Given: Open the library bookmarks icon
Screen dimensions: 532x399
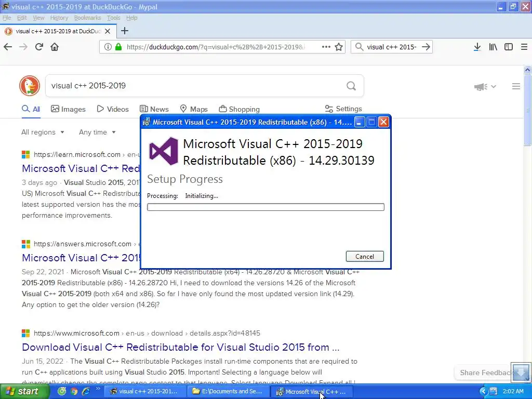Looking at the screenshot, I should coord(493,47).
